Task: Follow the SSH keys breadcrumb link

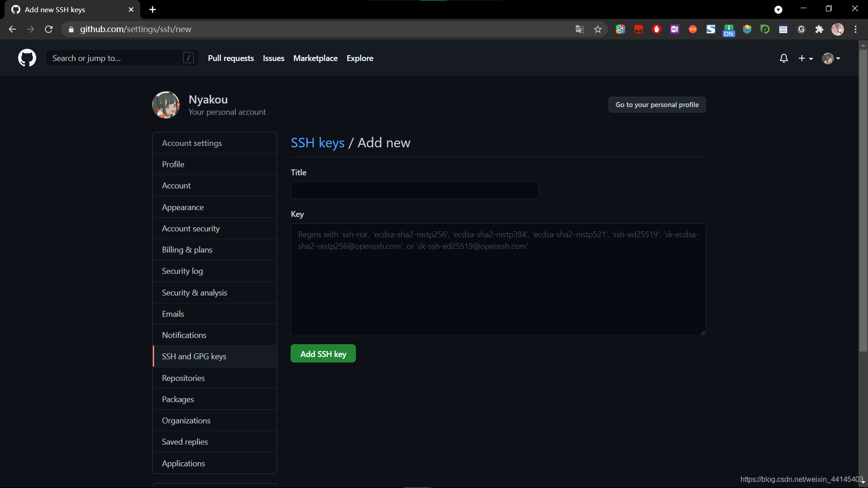Action: [x=317, y=143]
